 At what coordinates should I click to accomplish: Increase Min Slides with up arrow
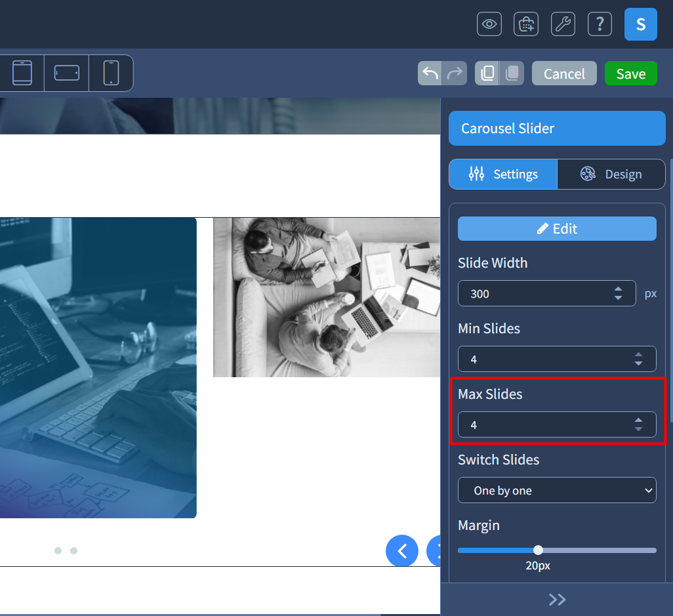[x=638, y=354]
